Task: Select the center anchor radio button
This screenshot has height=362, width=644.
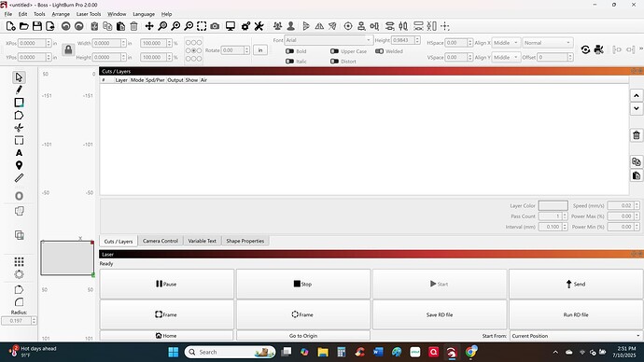Action: coord(193,50)
